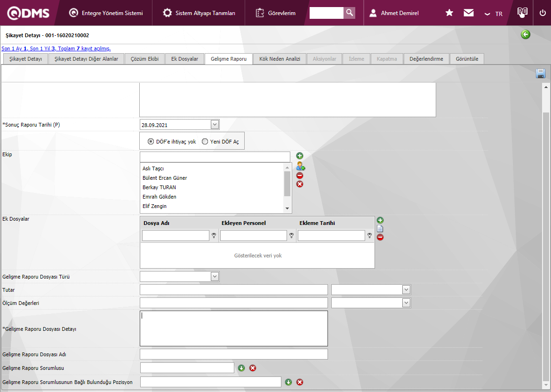Click the Dosya Adı filter icon
The image size is (551, 392).
(x=214, y=236)
